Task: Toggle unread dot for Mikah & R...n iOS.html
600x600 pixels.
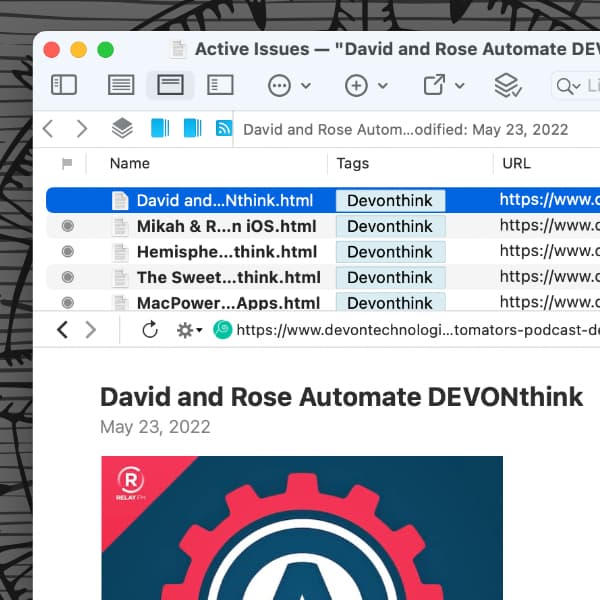Action: (x=68, y=226)
